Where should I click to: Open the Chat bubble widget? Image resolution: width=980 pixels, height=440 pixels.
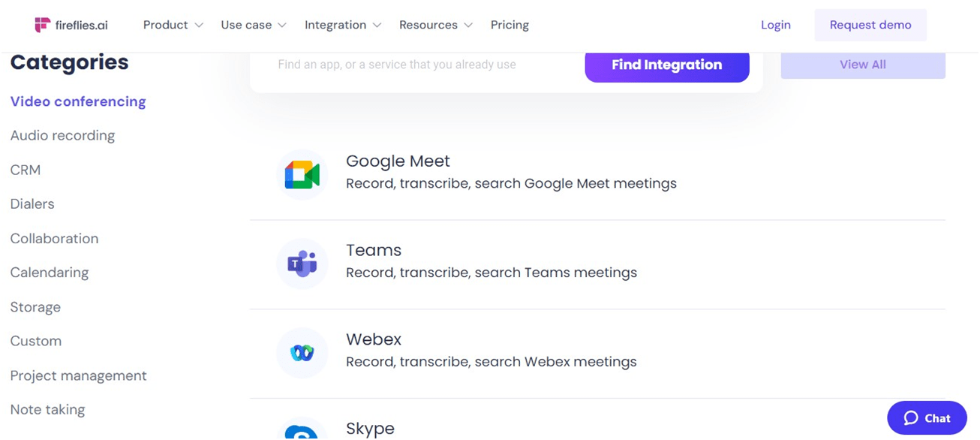point(927,418)
